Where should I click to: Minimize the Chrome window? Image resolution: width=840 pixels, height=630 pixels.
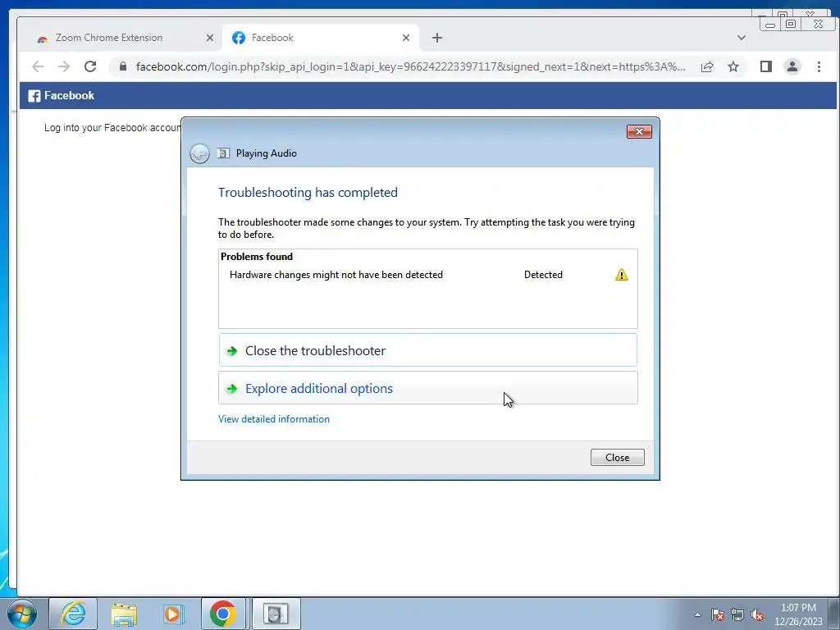[x=770, y=24]
